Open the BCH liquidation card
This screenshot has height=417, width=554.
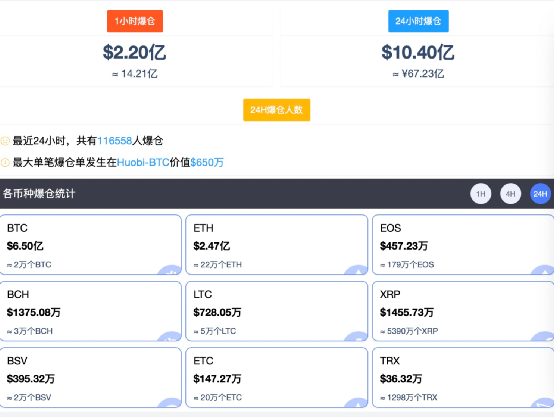(90, 311)
